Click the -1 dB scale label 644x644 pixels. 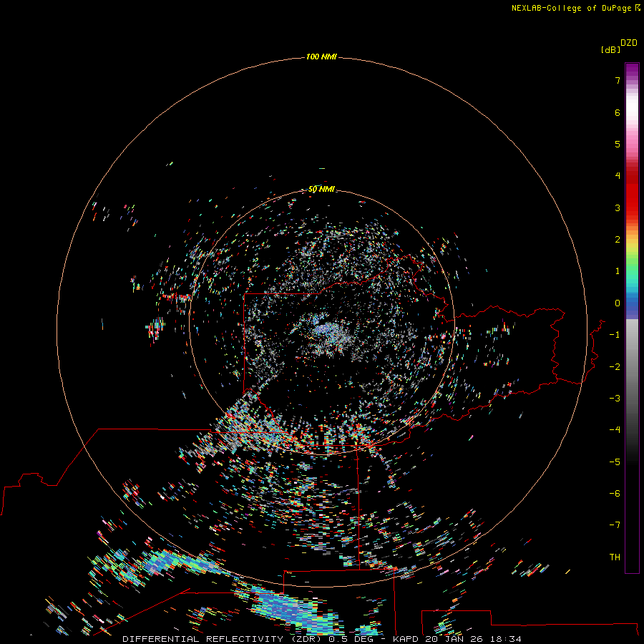point(615,335)
